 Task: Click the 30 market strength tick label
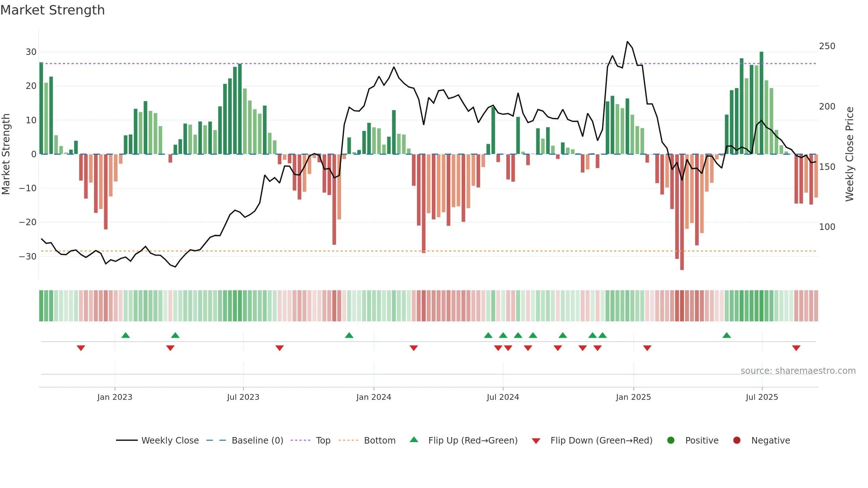point(31,52)
